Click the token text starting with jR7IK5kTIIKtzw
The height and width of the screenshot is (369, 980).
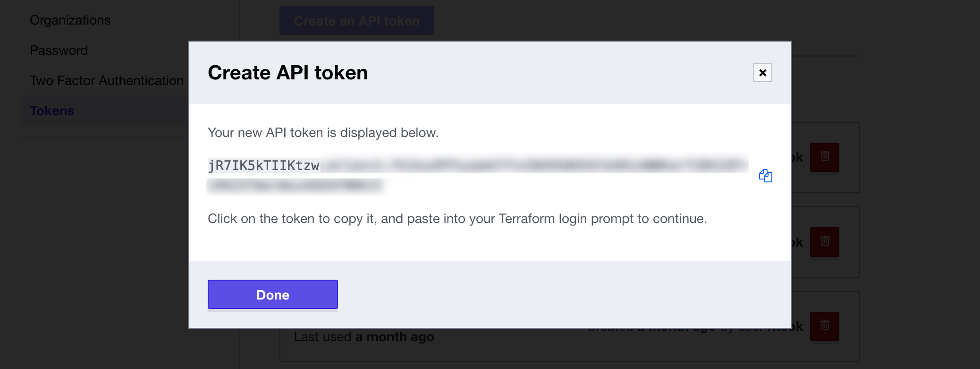pyautogui.click(x=264, y=165)
